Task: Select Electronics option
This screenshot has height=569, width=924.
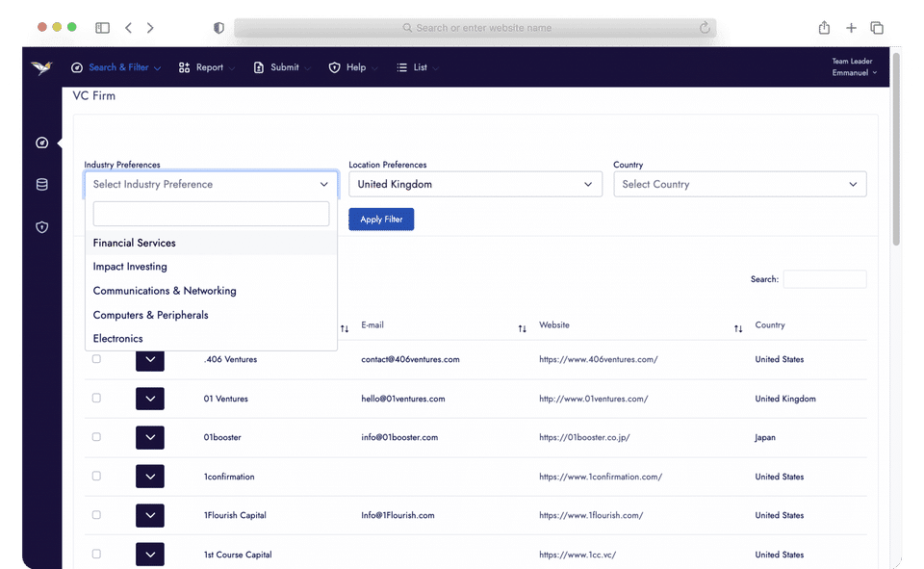Action: (211, 339)
